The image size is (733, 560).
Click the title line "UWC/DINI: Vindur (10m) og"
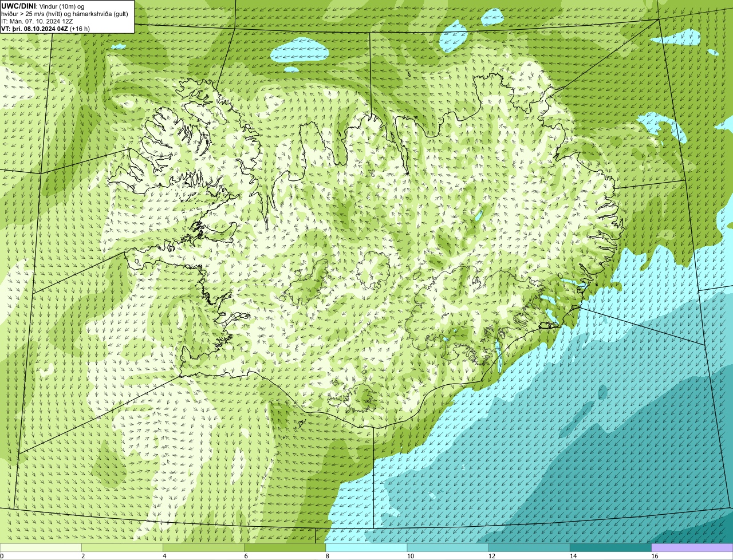tap(43, 6)
